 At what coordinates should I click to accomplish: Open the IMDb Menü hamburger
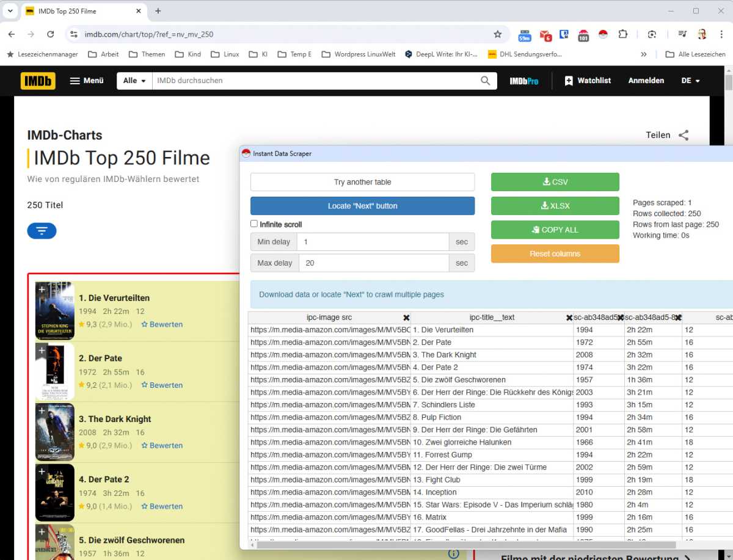(x=87, y=81)
